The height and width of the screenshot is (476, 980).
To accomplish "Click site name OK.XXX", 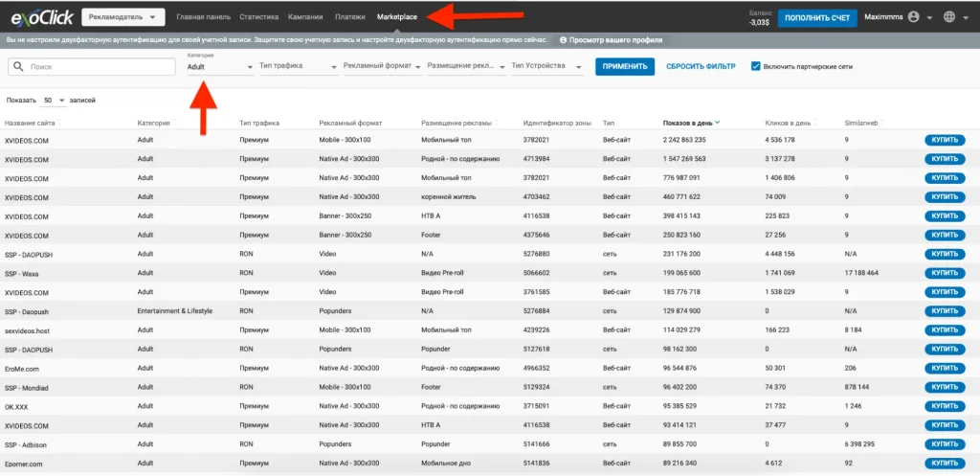I will coord(16,407).
